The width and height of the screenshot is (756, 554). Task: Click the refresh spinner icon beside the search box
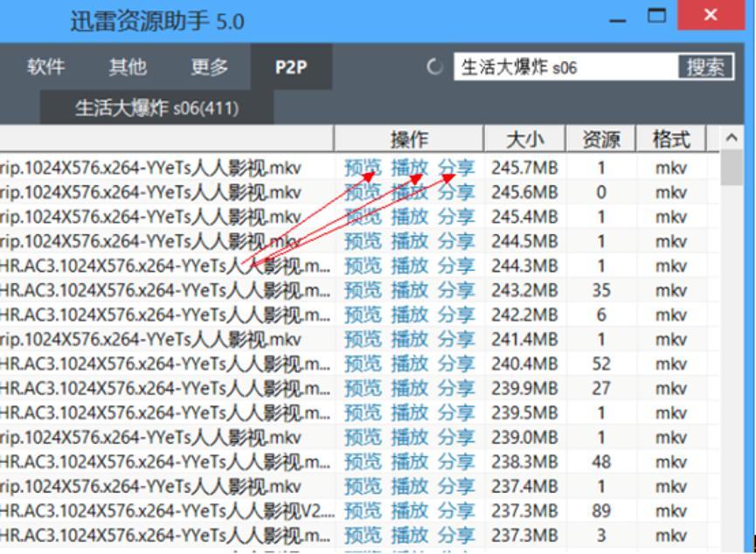tap(435, 66)
